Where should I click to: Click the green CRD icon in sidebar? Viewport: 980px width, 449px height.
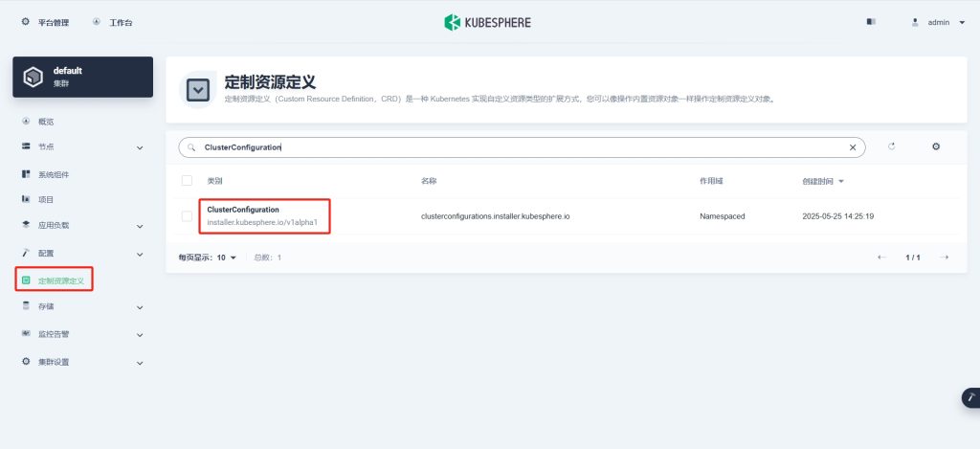pyautogui.click(x=26, y=281)
